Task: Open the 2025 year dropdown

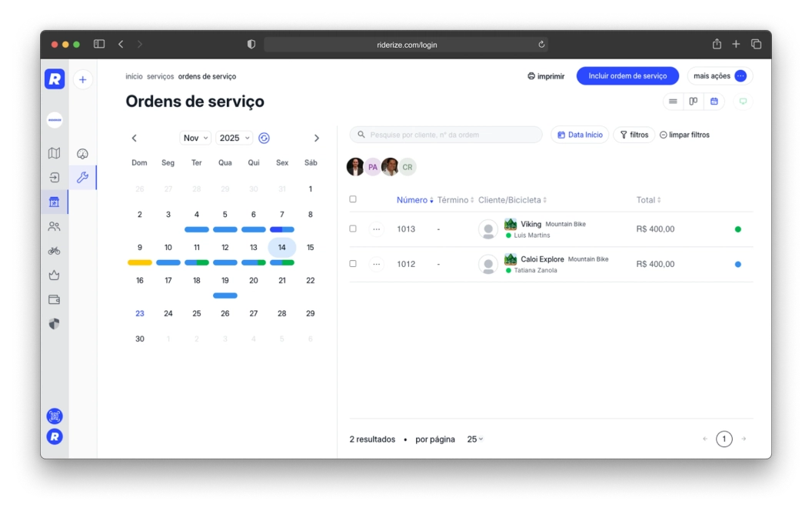Action: point(234,138)
